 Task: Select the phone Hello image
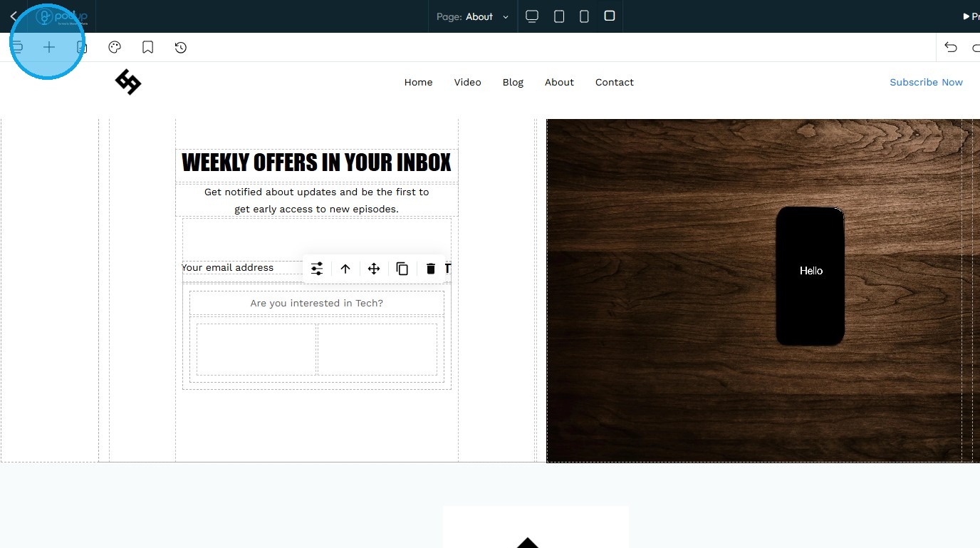(810, 276)
